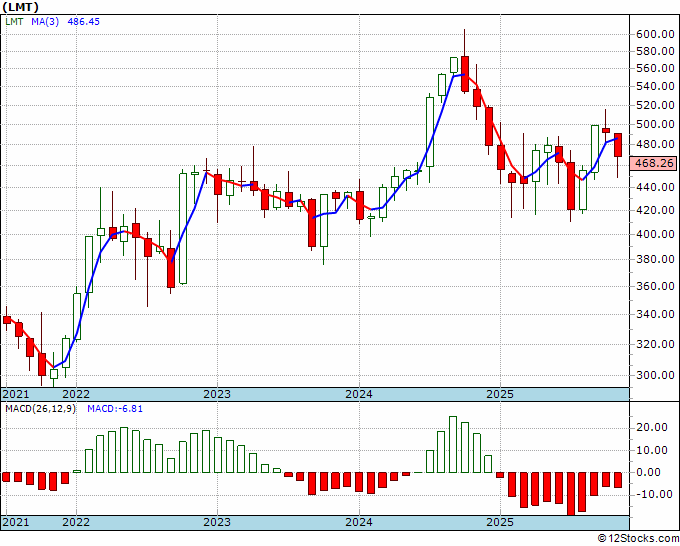Click 2022 on the price chart time axis
680x546 pixels.
pos(76,394)
